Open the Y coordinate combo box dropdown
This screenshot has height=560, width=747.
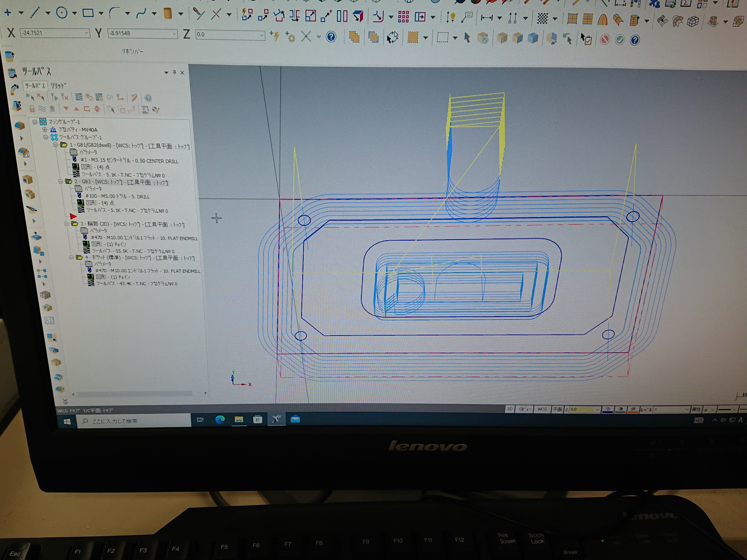pyautogui.click(x=174, y=34)
